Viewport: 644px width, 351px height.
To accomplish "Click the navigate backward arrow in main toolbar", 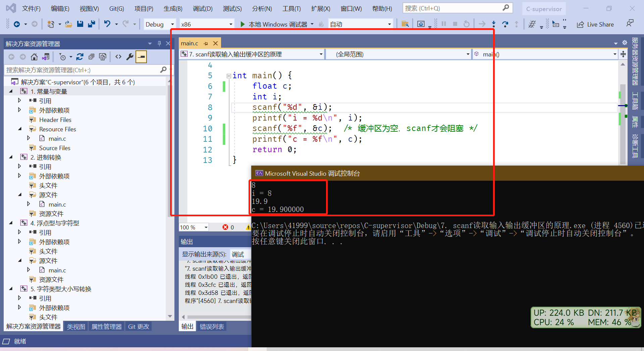I will [16, 24].
